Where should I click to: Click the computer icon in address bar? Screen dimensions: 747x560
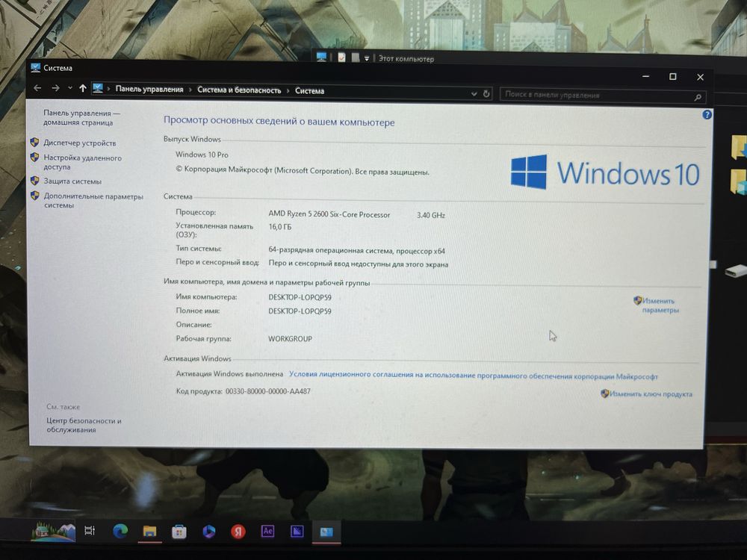click(98, 88)
